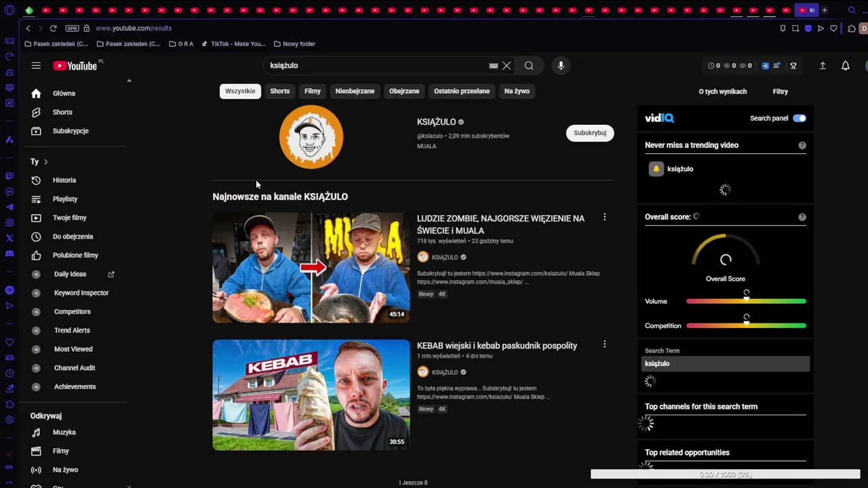
Task: Toggle the VPN badge in address bar
Action: (73, 28)
